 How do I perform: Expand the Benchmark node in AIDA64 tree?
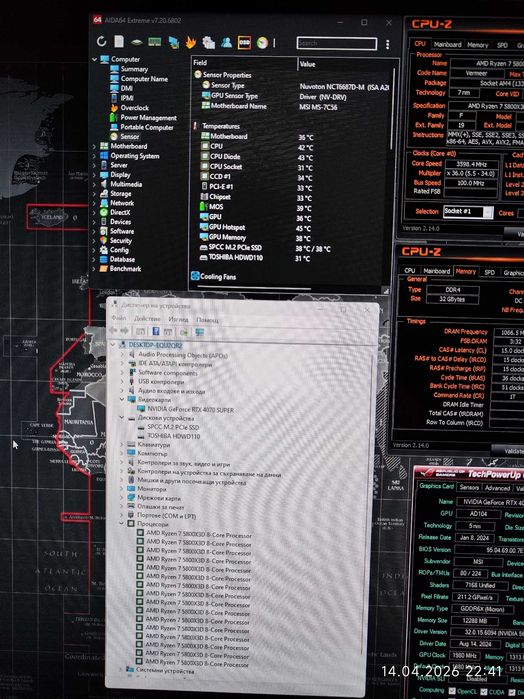94,269
